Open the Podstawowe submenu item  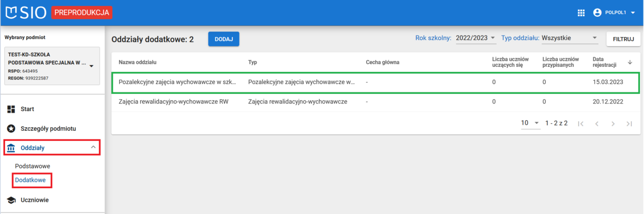32,166
